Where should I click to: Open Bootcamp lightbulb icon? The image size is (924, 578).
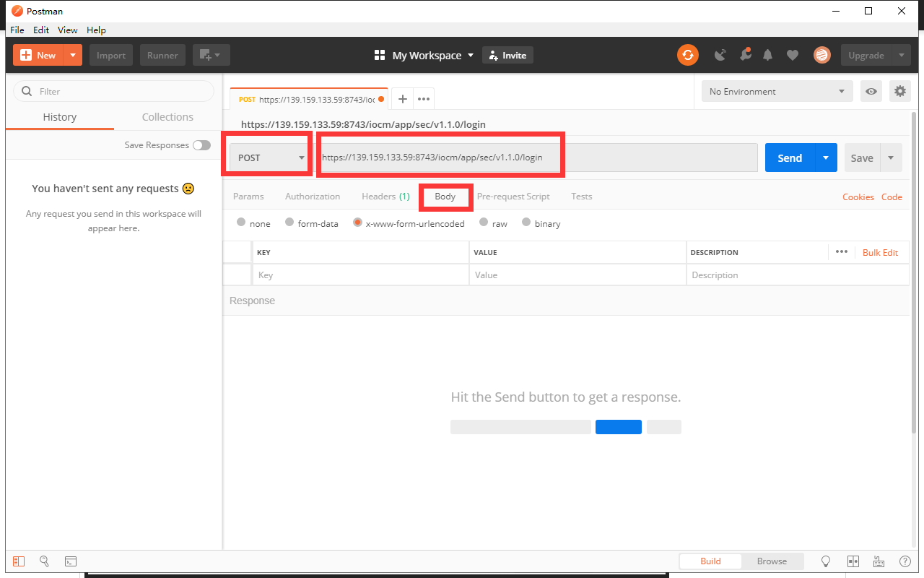(826, 561)
